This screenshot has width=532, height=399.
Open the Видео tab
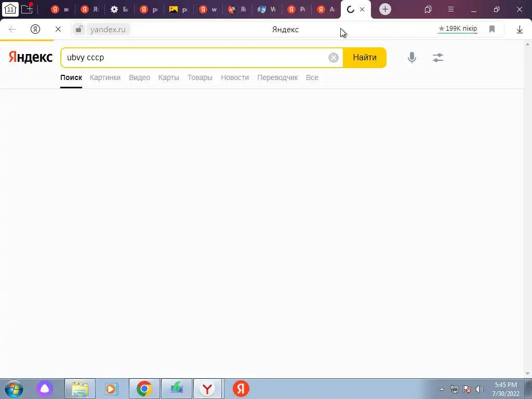[139, 77]
